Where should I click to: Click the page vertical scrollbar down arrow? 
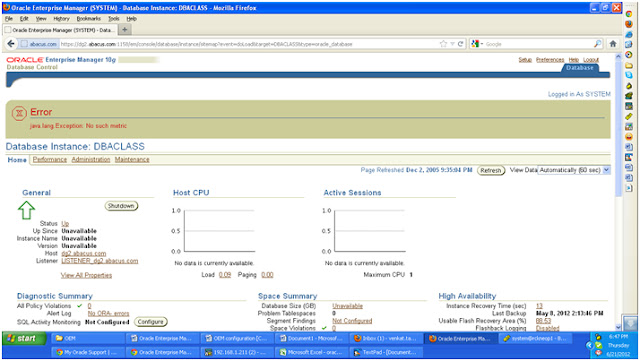(x=618, y=327)
